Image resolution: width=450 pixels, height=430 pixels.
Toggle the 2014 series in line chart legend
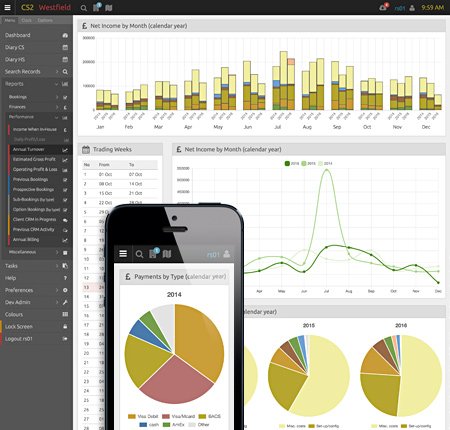325,163
